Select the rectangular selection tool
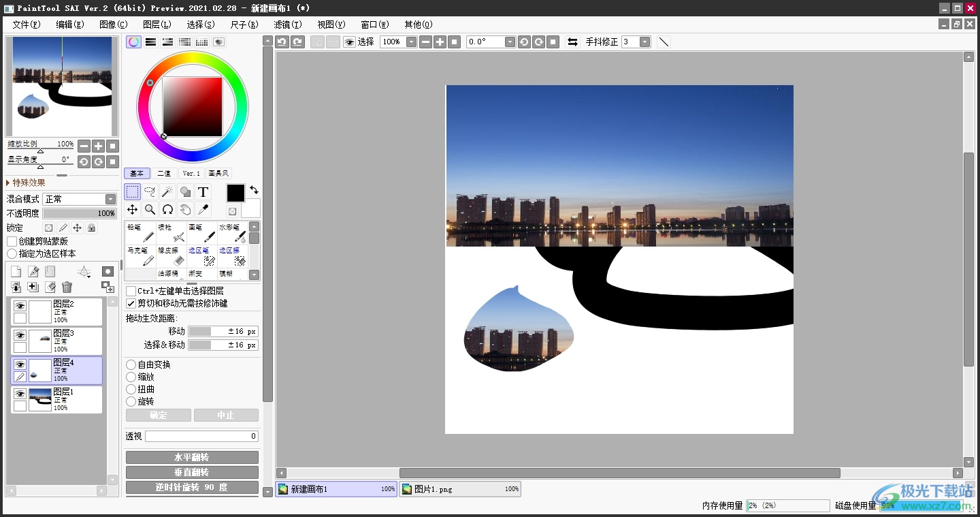Image resolution: width=980 pixels, height=517 pixels. pyautogui.click(x=133, y=192)
